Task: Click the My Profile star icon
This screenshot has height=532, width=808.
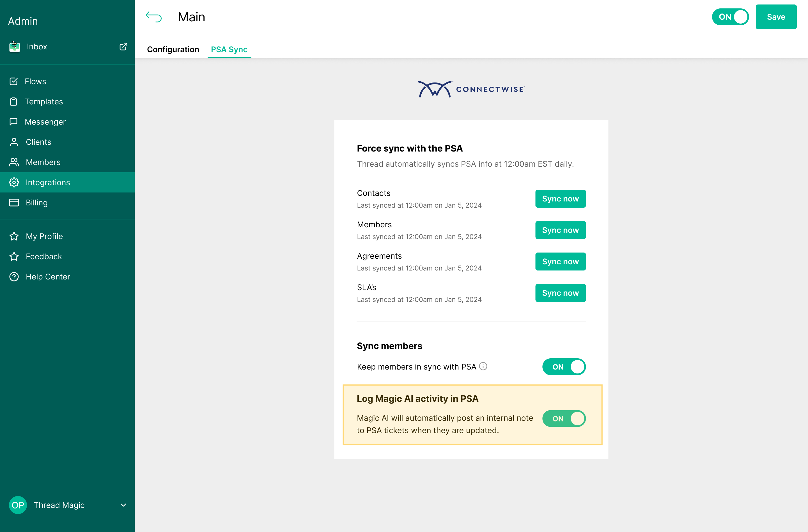Action: pyautogui.click(x=14, y=236)
